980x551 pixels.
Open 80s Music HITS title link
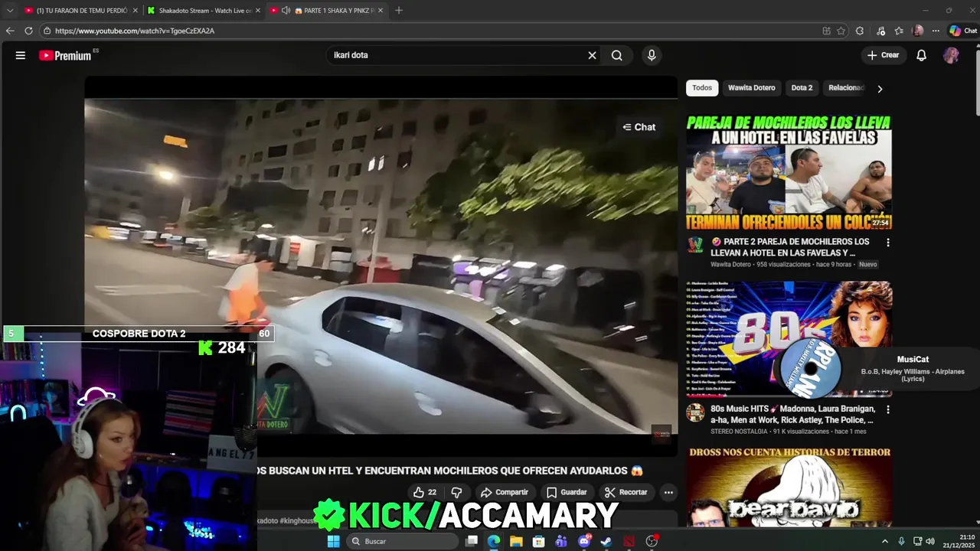792,414
